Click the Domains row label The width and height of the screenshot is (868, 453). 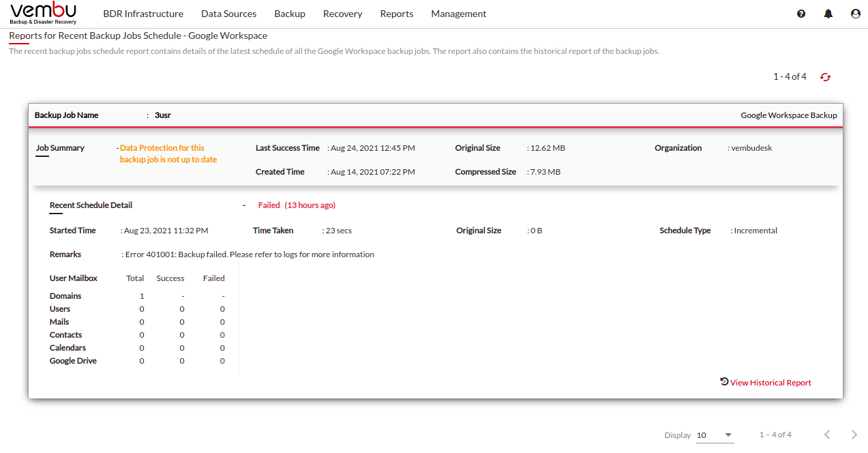coord(65,296)
